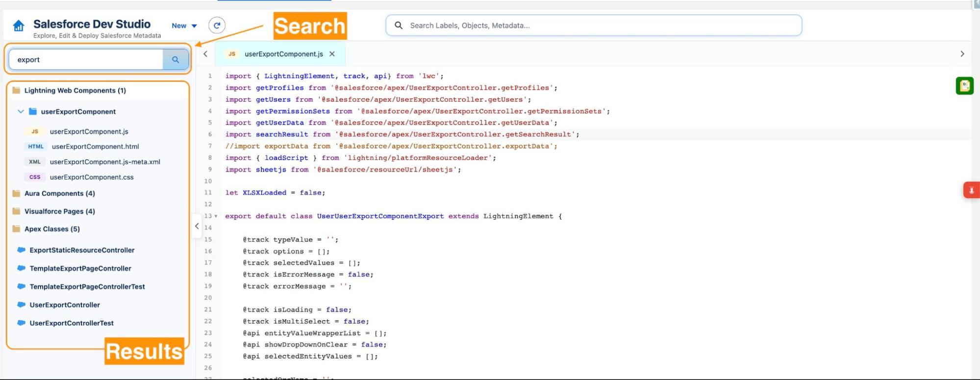Close the userExportComponent.js tab
The width and height of the screenshot is (980, 380).
click(332, 54)
